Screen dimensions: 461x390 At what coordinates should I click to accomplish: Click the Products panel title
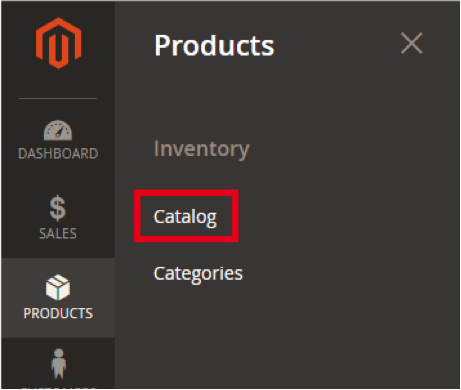[214, 45]
